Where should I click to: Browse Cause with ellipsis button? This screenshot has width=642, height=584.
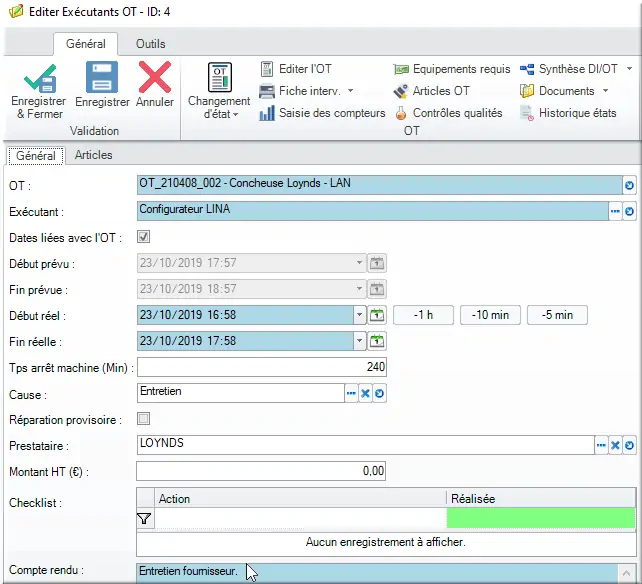coord(351,393)
